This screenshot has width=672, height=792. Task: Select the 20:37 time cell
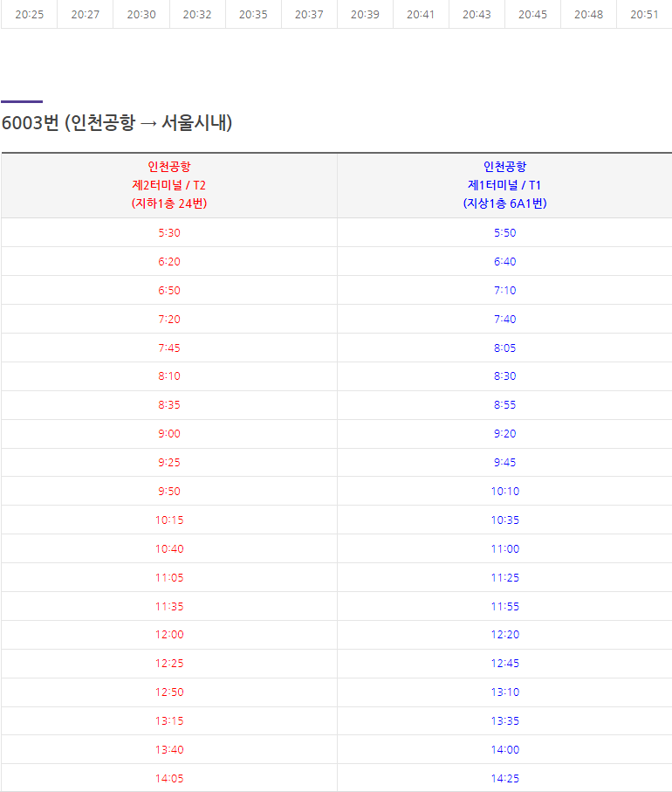[x=309, y=14]
